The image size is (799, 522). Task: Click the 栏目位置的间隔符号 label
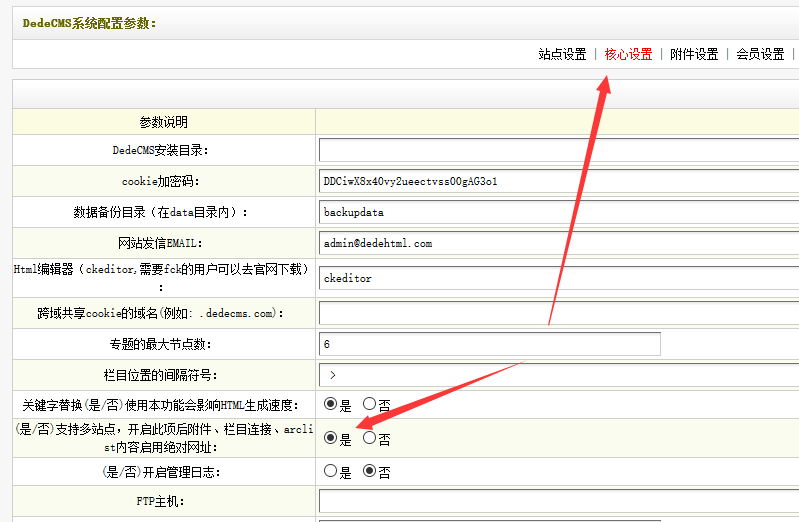(x=161, y=375)
